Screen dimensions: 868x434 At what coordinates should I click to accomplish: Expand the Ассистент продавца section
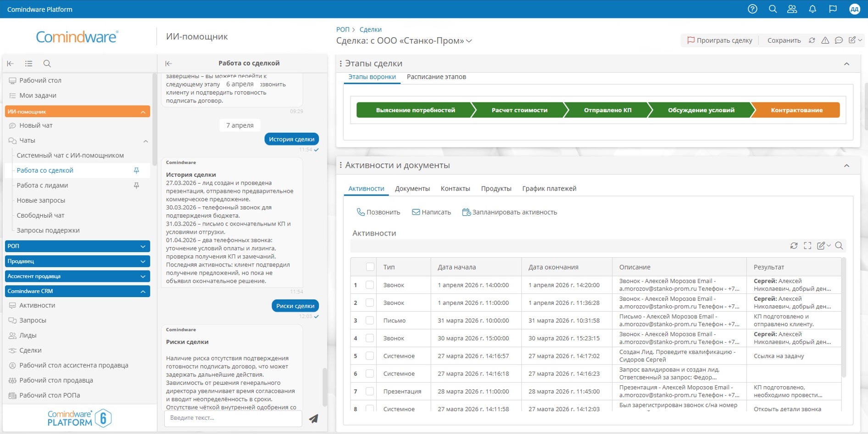point(78,276)
